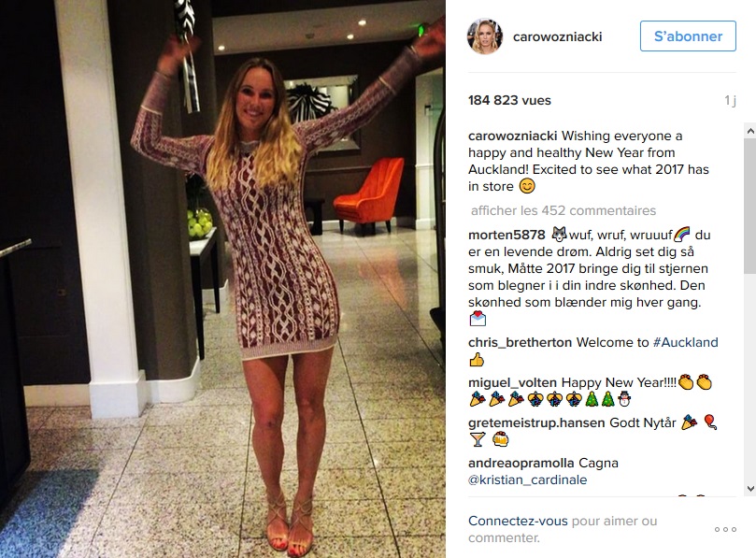Expand all comments via afficher les 452 commentaires

pos(563,210)
